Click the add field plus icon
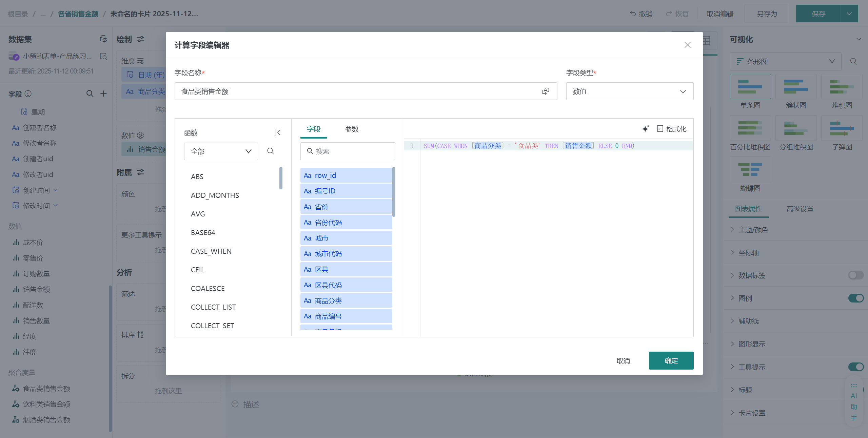This screenshot has height=438, width=868. click(x=103, y=94)
